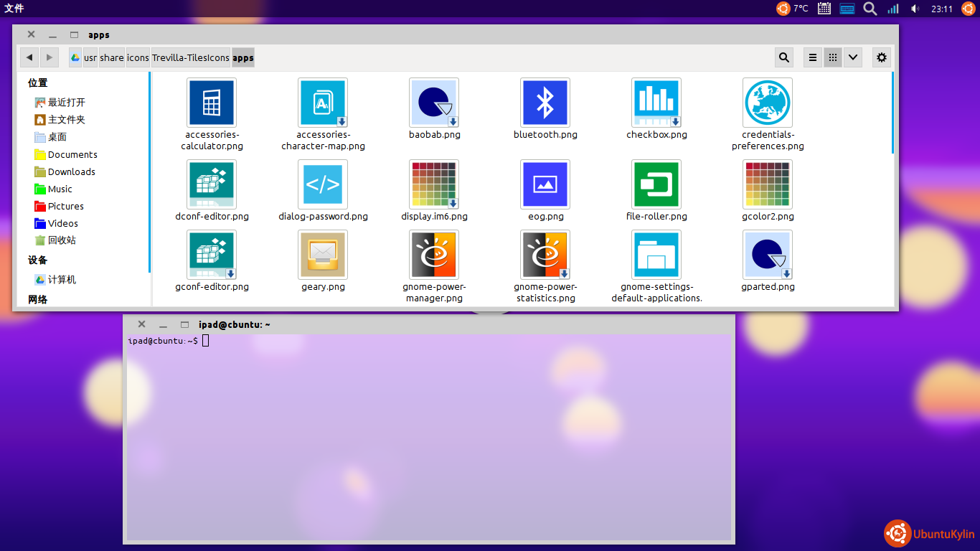Screen dimensions: 980x551
Task: Navigate to 'Trevilla-TilesIcons' breadcrumb
Action: click(191, 58)
